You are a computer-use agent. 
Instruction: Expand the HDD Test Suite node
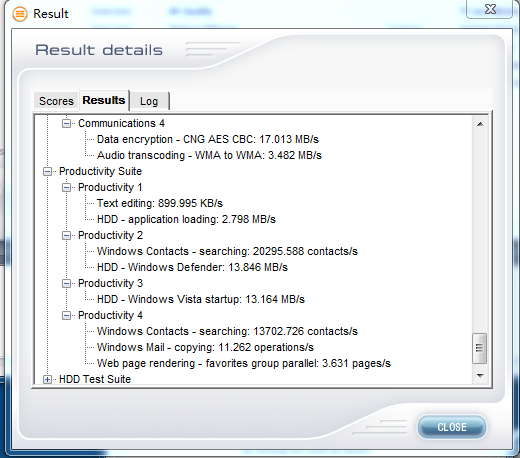[47, 379]
